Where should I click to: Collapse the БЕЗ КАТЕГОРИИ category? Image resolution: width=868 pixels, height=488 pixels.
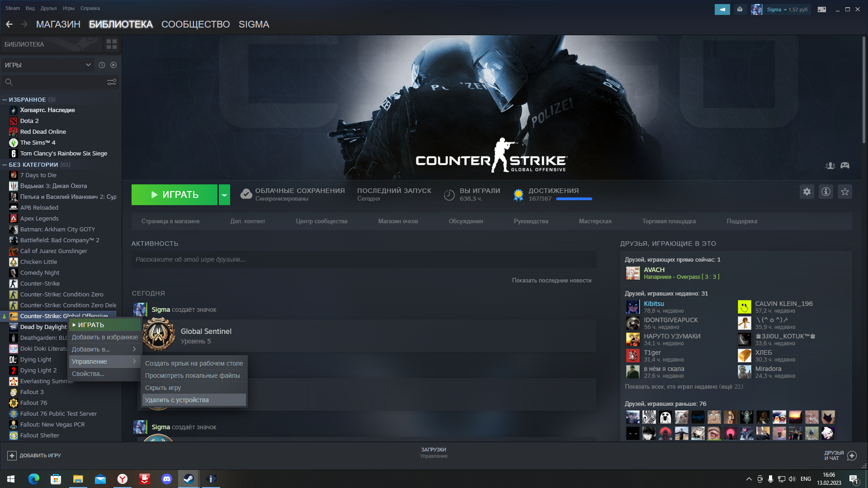pos(5,164)
